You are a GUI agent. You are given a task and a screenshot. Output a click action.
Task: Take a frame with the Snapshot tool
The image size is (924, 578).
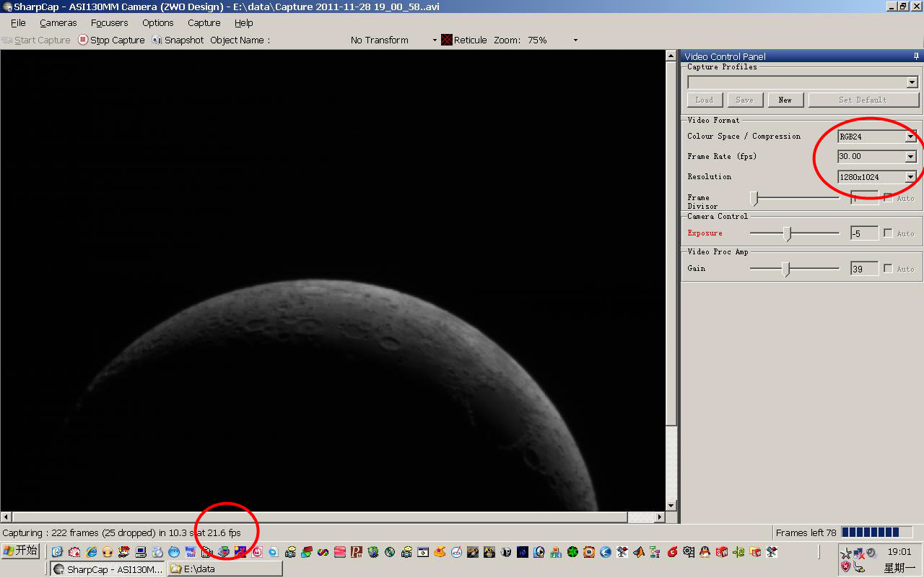coord(178,40)
